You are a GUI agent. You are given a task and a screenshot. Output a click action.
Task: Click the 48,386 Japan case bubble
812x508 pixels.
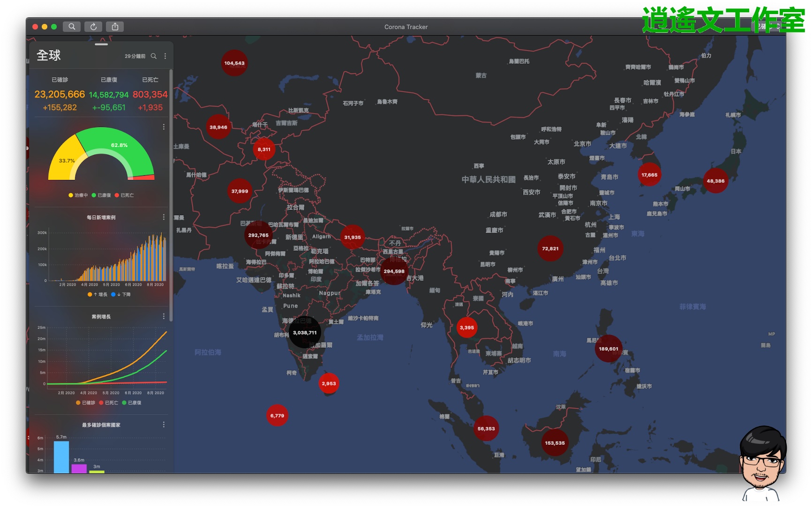[x=715, y=181]
